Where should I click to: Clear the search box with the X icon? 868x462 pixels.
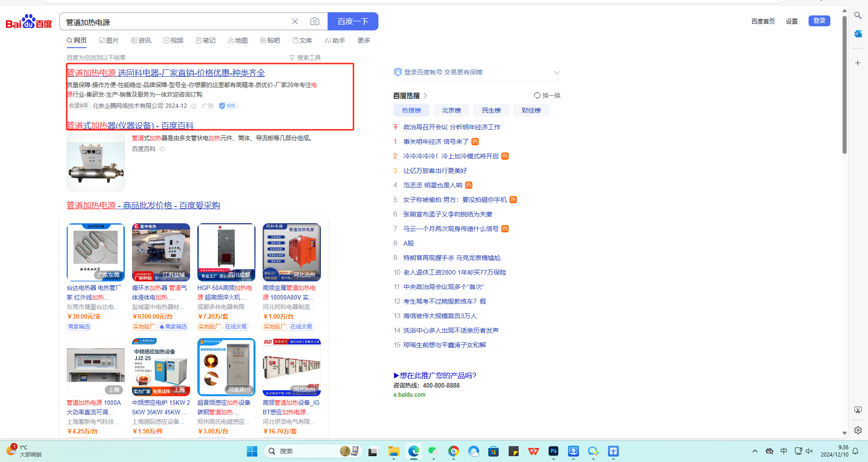(x=295, y=21)
